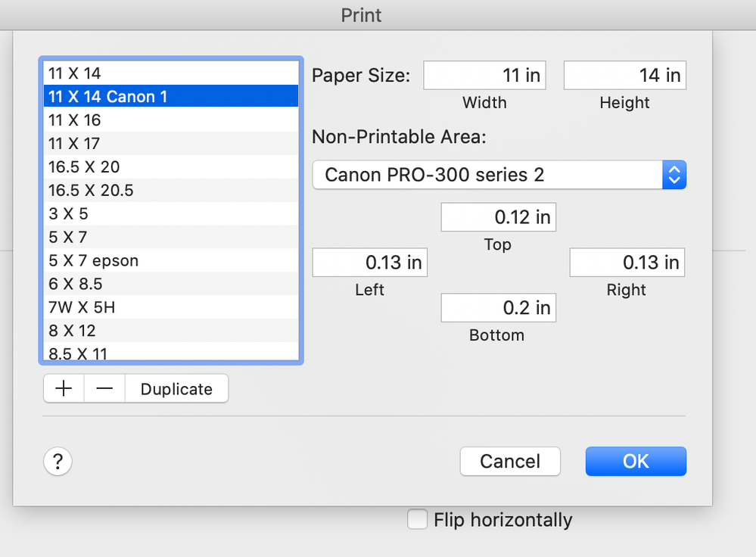Edit the Bottom margin field
The width and height of the screenshot is (756, 557).
(x=498, y=308)
